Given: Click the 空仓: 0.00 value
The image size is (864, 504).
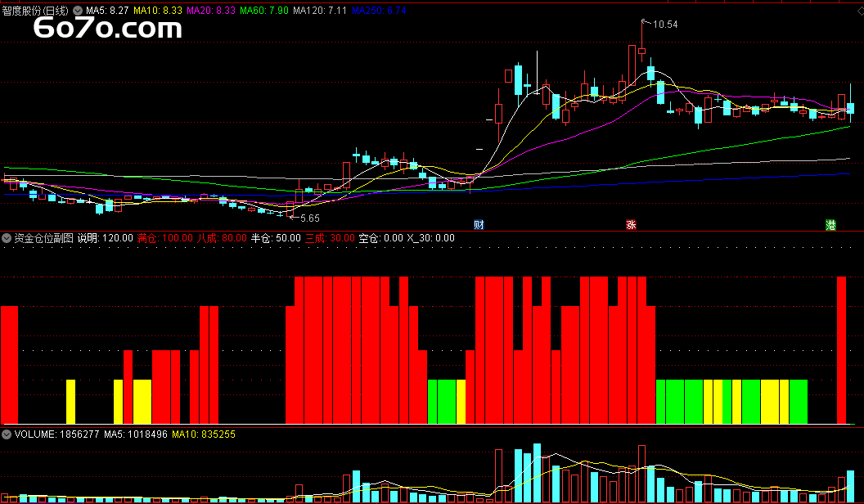Looking at the screenshot, I should 380,238.
